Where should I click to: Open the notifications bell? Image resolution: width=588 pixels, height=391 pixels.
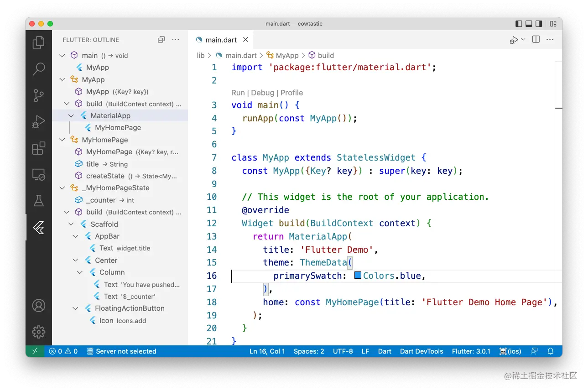(551, 351)
